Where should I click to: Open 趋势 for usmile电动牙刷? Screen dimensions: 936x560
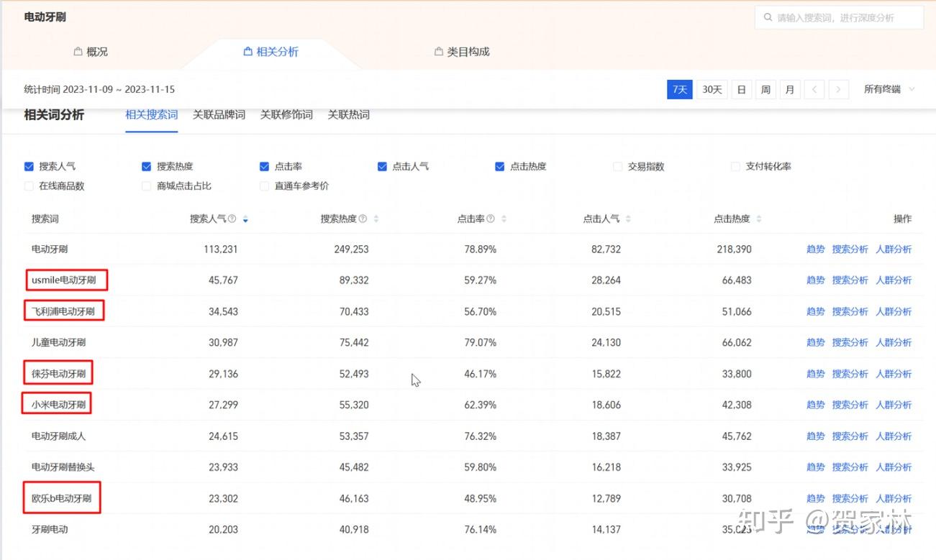816,280
